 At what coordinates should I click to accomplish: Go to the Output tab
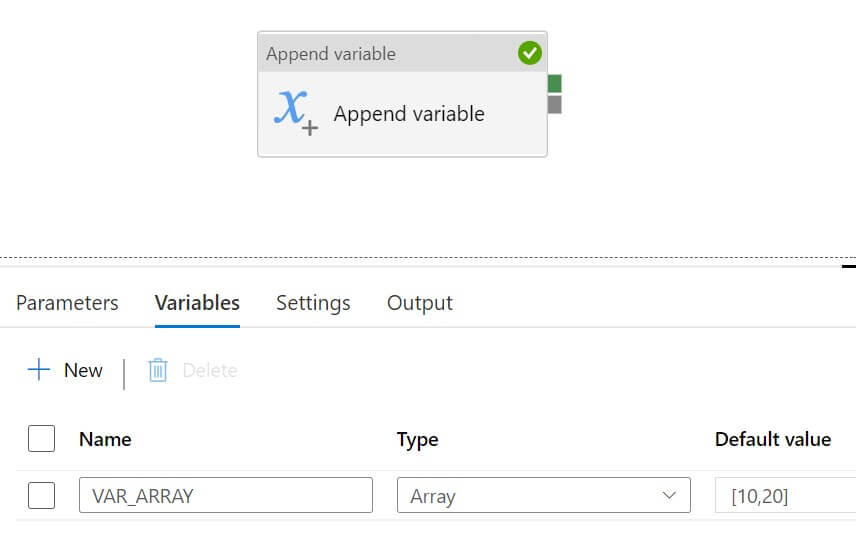pyautogui.click(x=420, y=303)
